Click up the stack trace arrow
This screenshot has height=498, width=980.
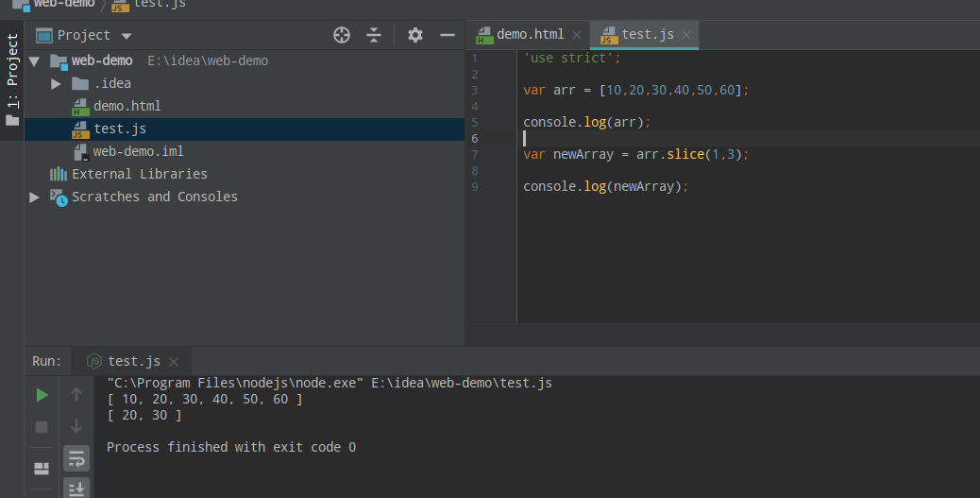pyautogui.click(x=76, y=394)
